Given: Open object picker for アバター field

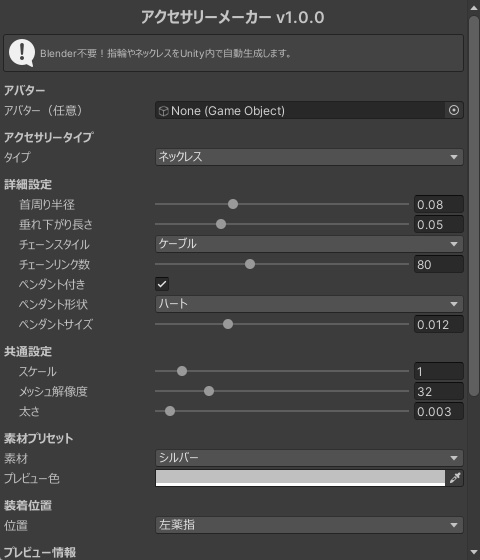Looking at the screenshot, I should click(x=454, y=110).
